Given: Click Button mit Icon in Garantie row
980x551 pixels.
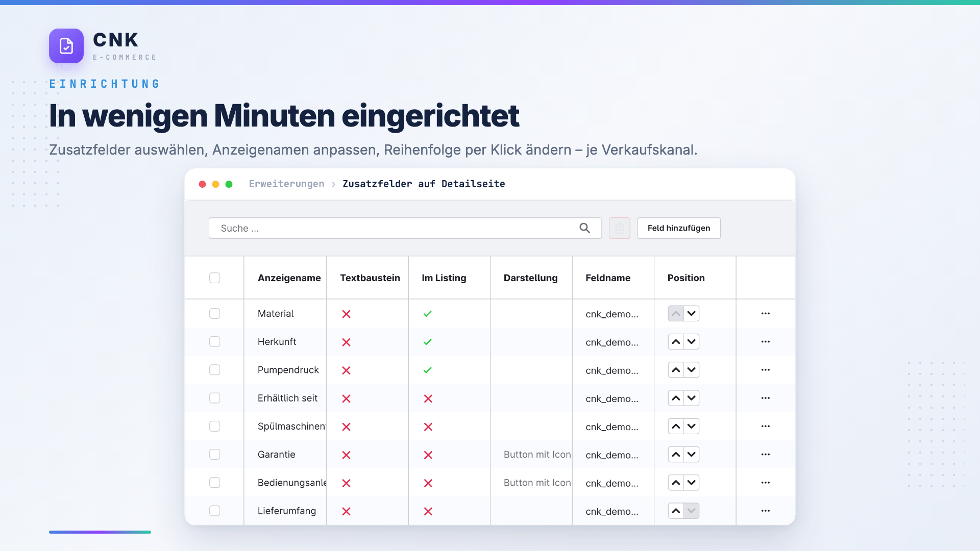Looking at the screenshot, I should (x=537, y=454).
